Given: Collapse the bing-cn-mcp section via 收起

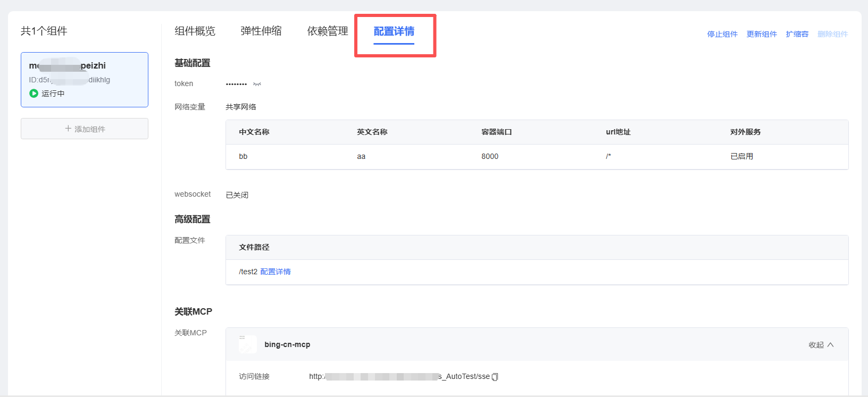Looking at the screenshot, I should point(821,345).
